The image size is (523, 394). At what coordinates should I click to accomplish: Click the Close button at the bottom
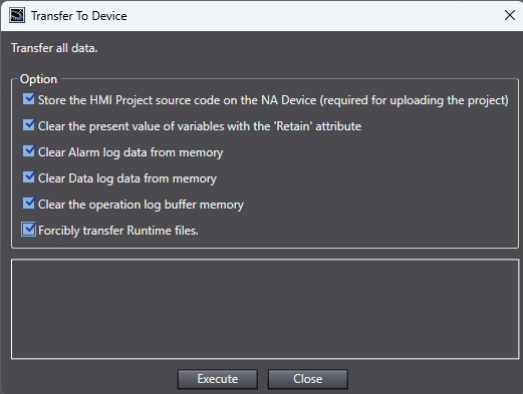[308, 379]
